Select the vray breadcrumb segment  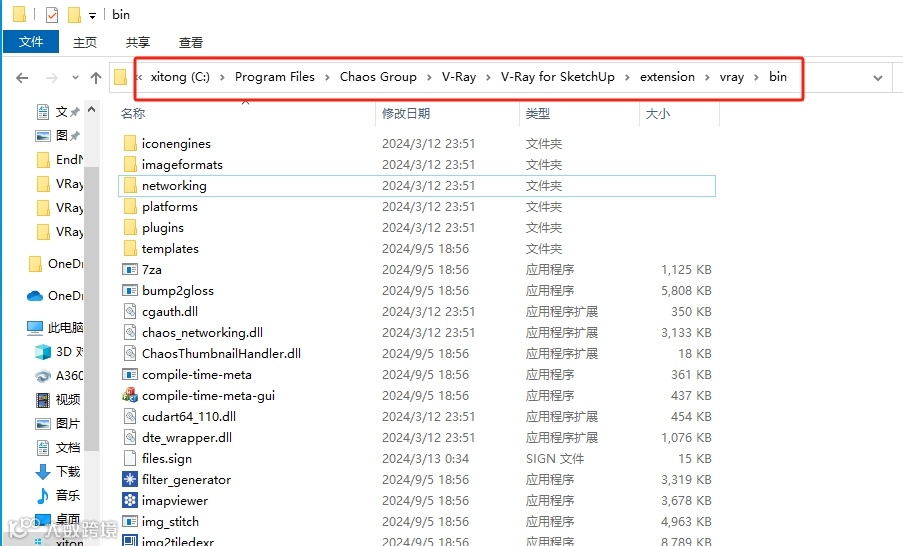click(x=732, y=77)
